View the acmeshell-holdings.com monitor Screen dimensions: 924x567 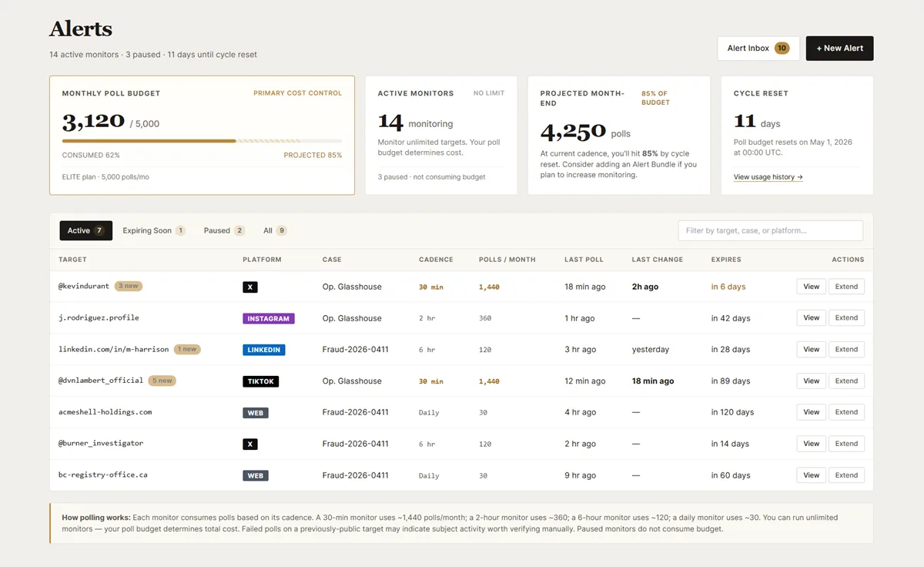tap(811, 412)
